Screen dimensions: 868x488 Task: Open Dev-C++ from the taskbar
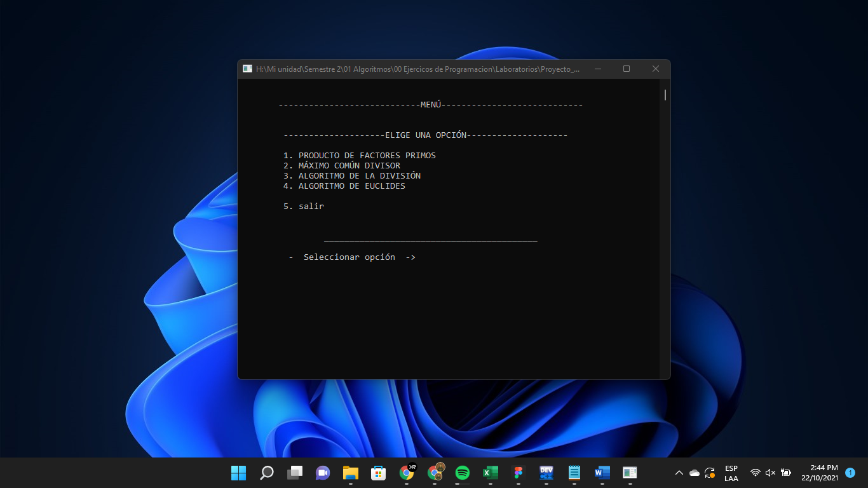coord(546,473)
